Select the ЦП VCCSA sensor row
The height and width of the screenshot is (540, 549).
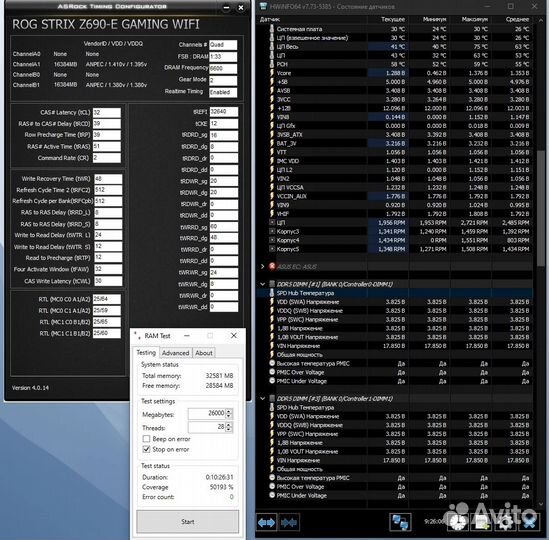(x=395, y=187)
